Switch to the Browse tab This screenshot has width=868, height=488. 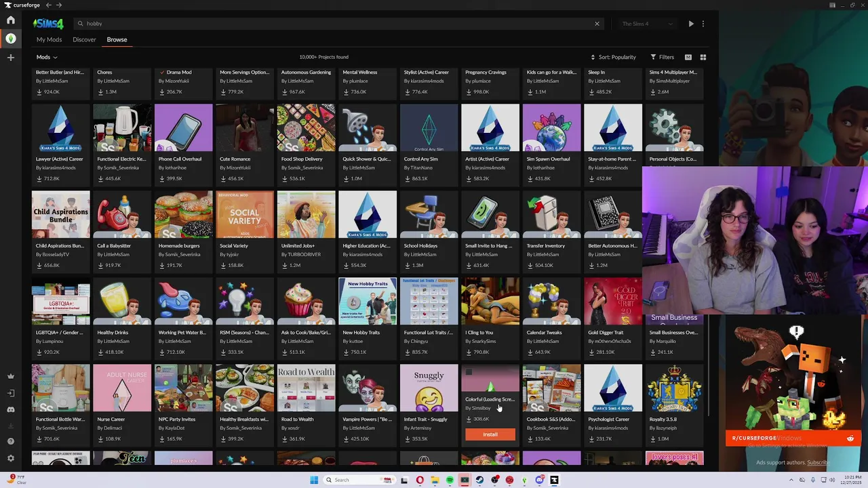pos(117,39)
